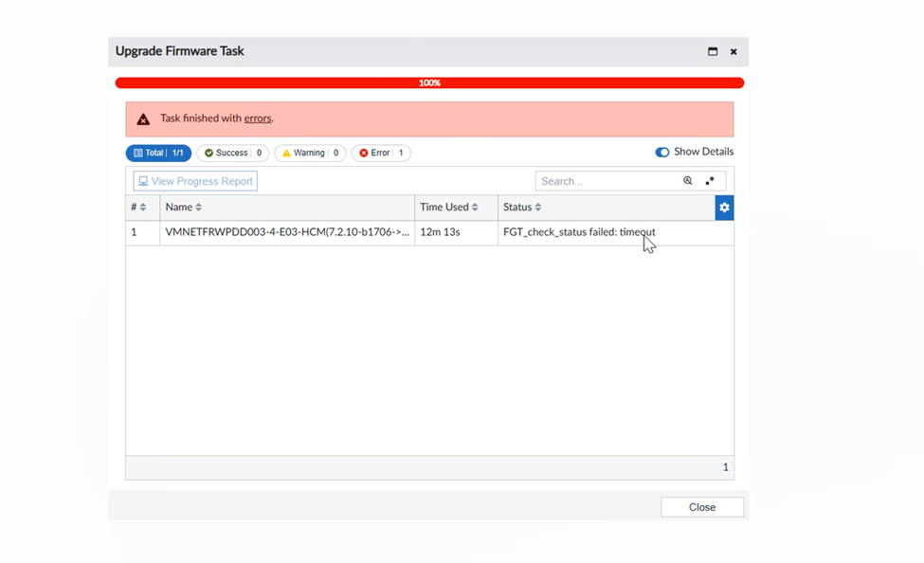Maximize the Upgrade Firmware Task dialog
The image size is (924, 563).
pos(713,51)
